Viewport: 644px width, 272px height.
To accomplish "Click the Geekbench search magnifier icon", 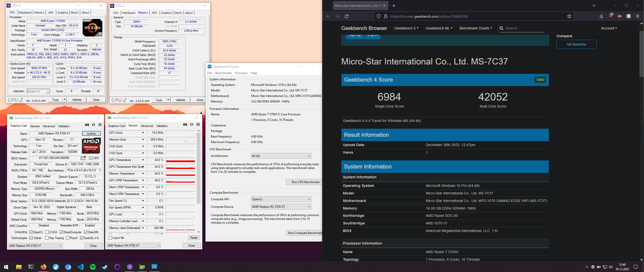I will point(501,28).
